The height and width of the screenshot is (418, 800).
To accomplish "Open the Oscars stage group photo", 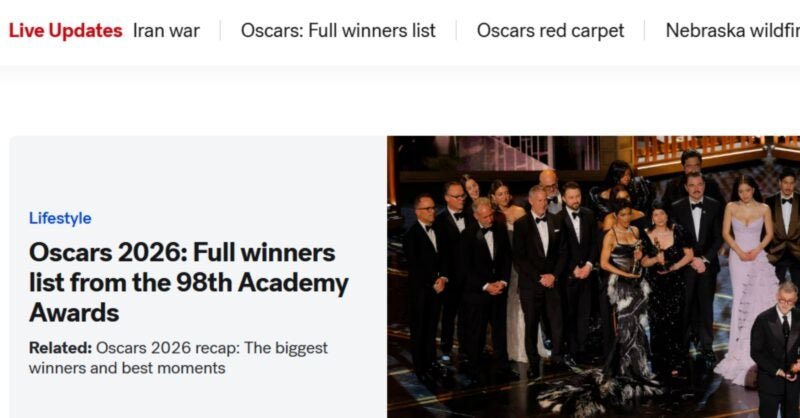I will click(593, 277).
